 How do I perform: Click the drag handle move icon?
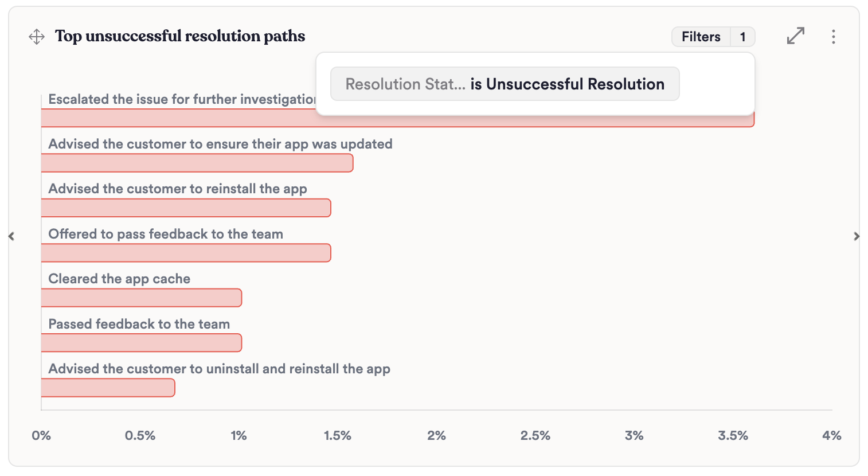click(x=37, y=37)
